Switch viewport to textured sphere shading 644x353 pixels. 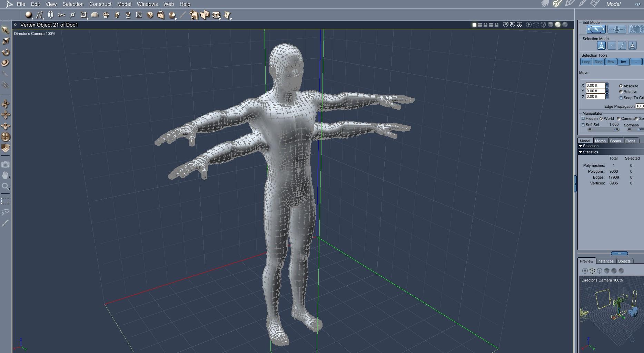(x=565, y=25)
